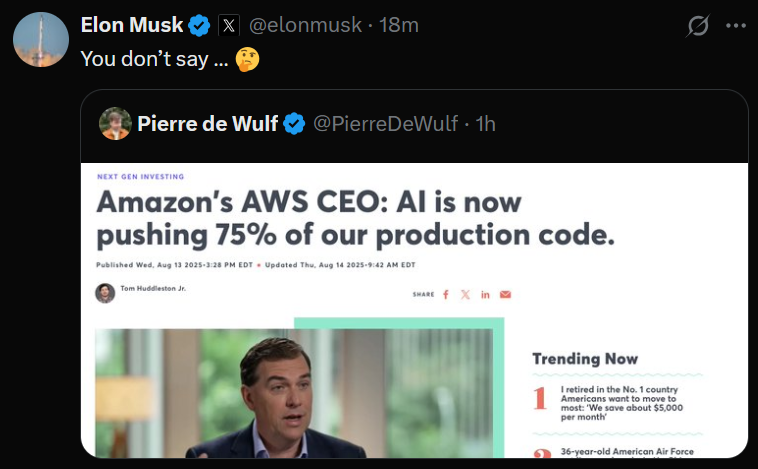This screenshot has height=469, width=758.
Task: Select the Pierre de Wulf name in quoted tweet
Action: pos(208,123)
